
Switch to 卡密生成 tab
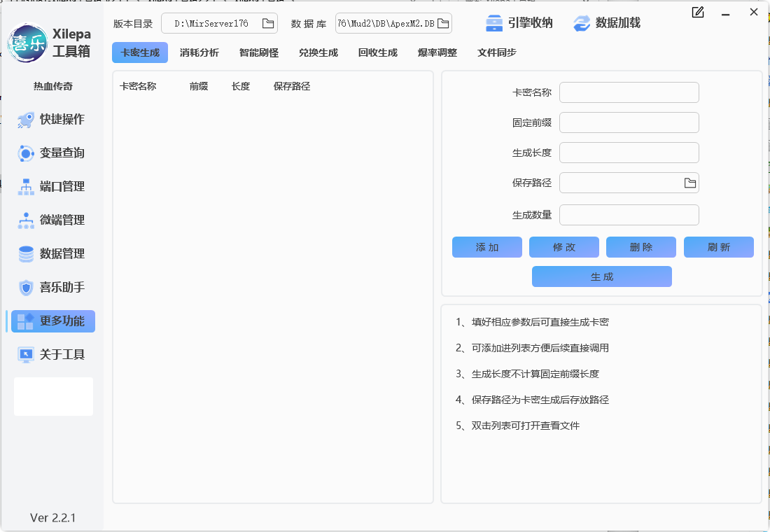(140, 52)
